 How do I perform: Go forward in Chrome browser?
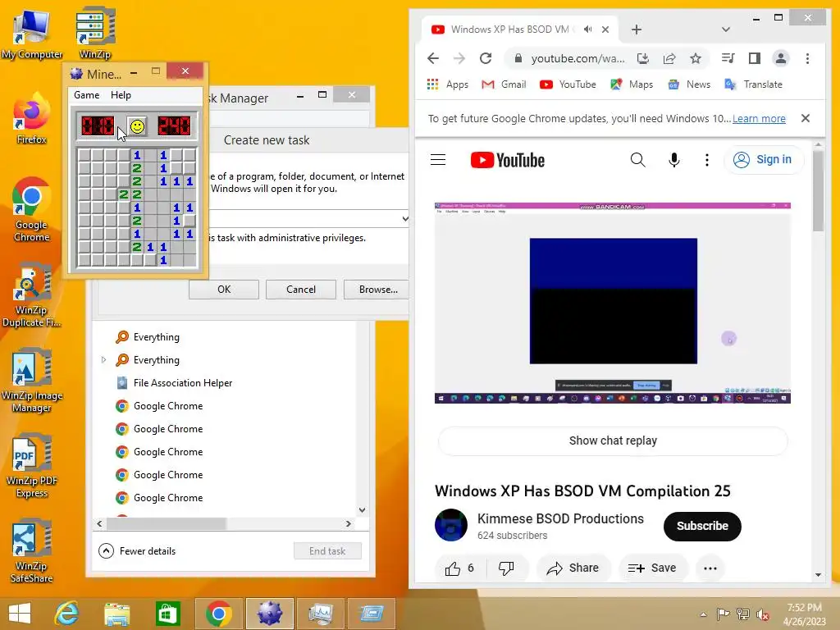[459, 58]
